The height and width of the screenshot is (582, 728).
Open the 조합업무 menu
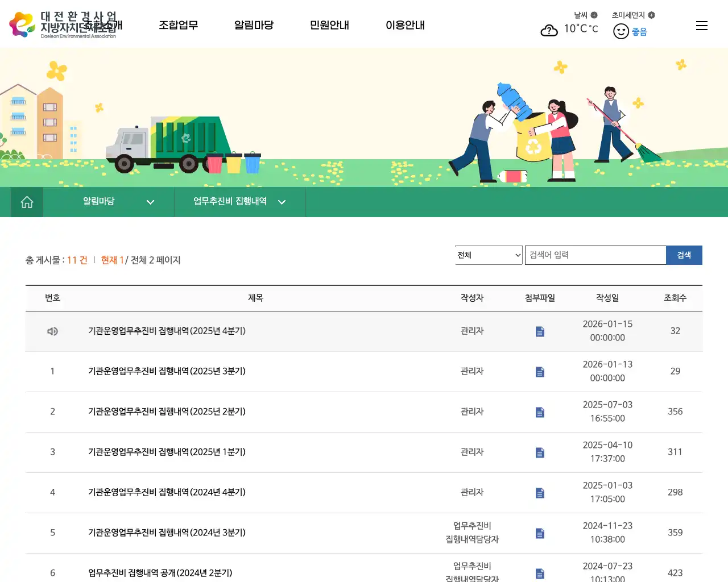[x=179, y=25]
